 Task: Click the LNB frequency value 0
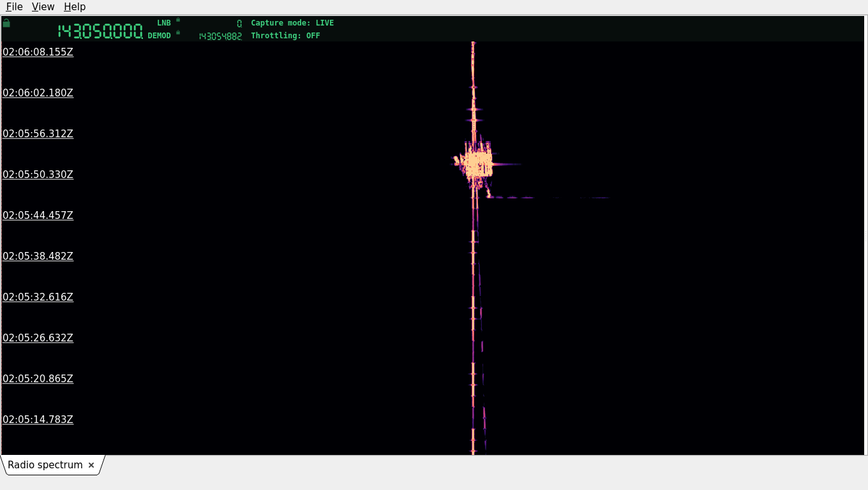click(239, 24)
